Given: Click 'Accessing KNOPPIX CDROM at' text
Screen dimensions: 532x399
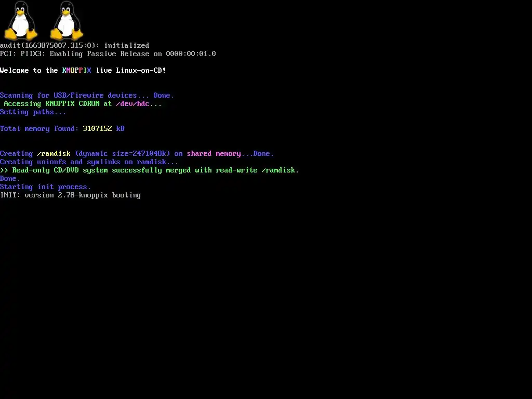Looking at the screenshot, I should tap(58, 104).
